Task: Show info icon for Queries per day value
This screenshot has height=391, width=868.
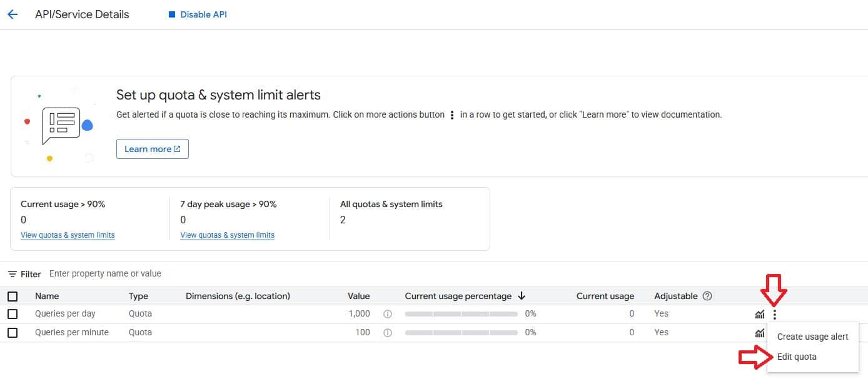Action: pyautogui.click(x=387, y=314)
